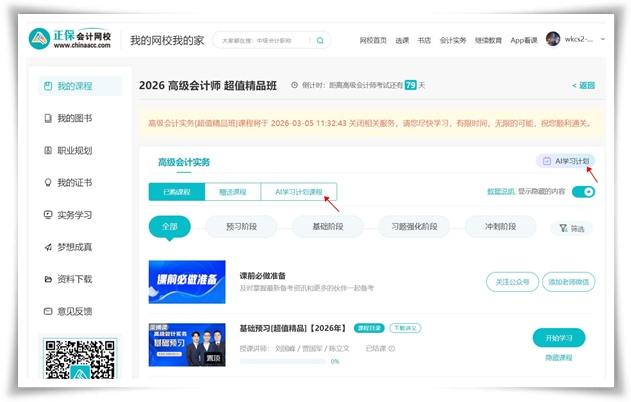The width and height of the screenshot is (631, 402).
Task: Open 资料下载 in the sidebar
Action: point(74,279)
